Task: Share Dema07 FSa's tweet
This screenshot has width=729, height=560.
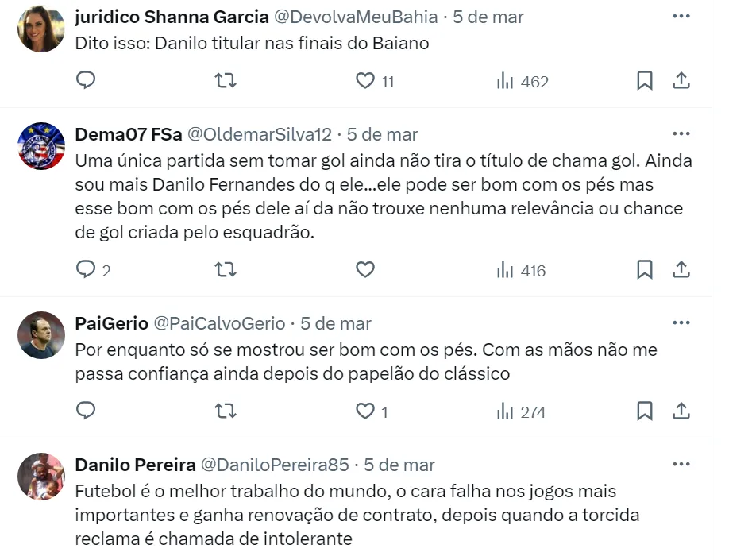Action: point(681,270)
